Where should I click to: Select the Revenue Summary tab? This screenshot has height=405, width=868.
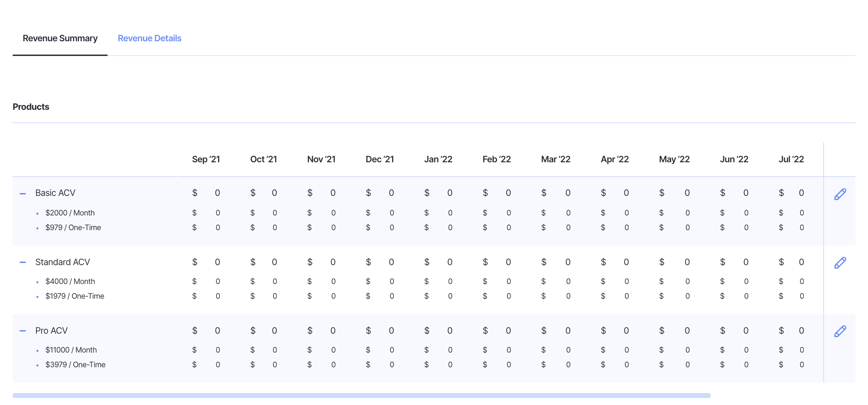(x=60, y=38)
